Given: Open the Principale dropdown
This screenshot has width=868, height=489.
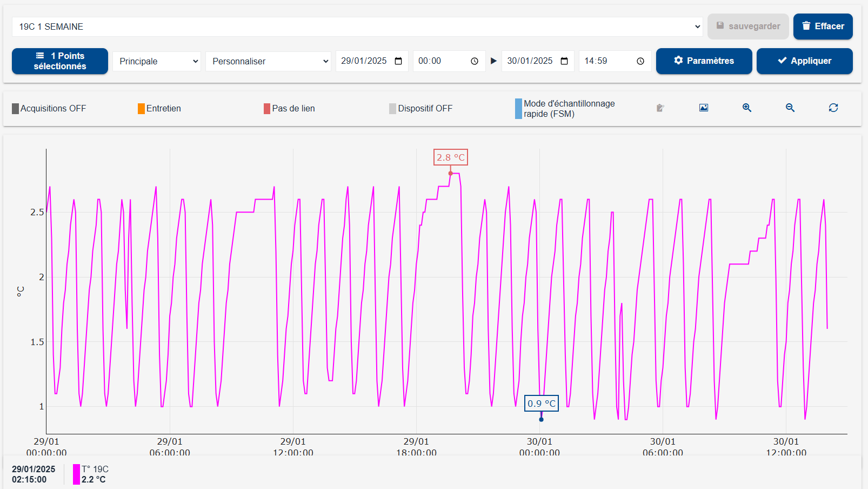Looking at the screenshot, I should 157,61.
